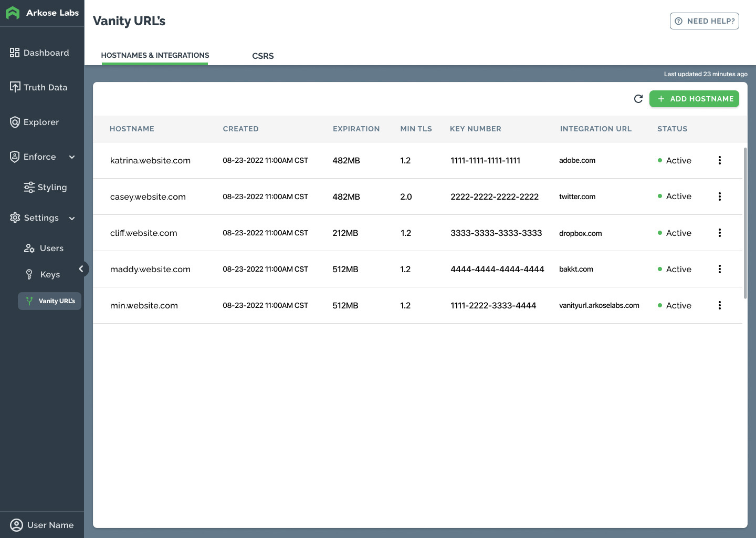Image resolution: width=756 pixels, height=538 pixels.
Task: Collapse the Enforce section chevron
Action: [x=72, y=157]
